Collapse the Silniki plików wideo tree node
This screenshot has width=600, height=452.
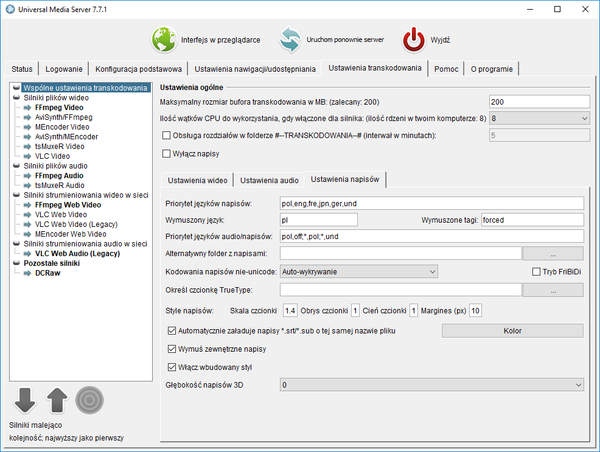point(16,98)
